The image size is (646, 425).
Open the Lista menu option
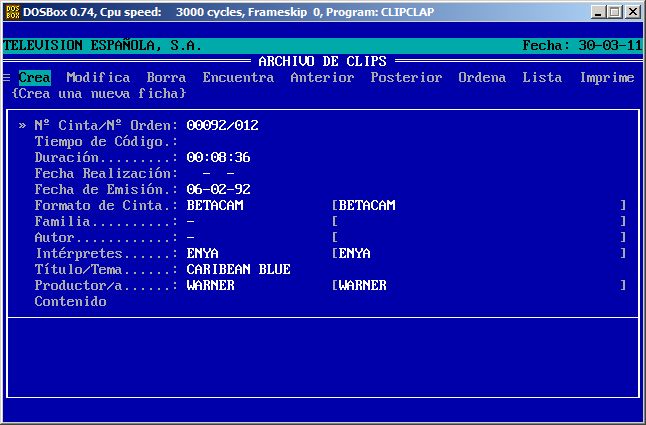point(542,77)
